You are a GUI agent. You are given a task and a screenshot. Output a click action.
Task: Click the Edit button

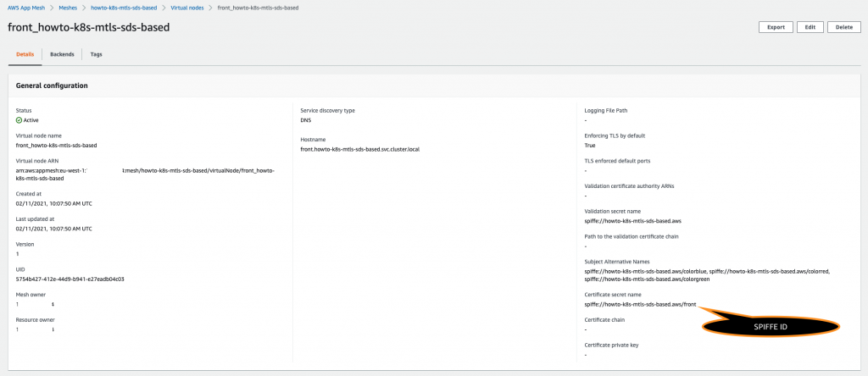[810, 27]
